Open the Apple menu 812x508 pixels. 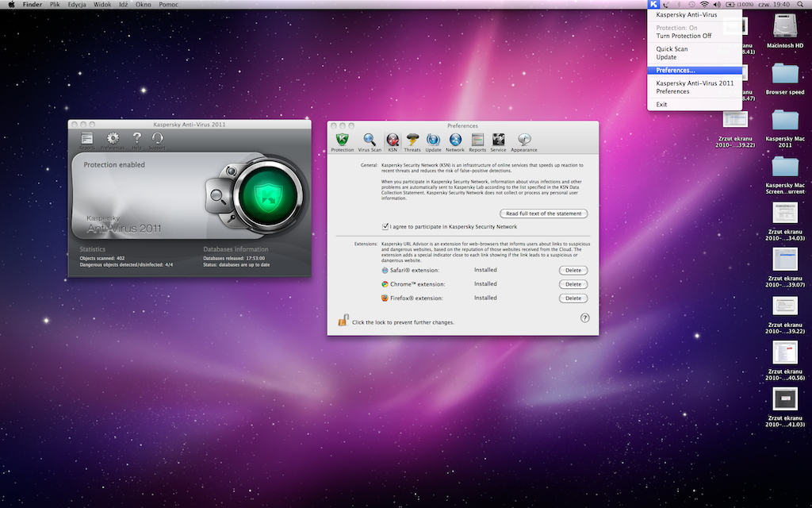[11, 5]
